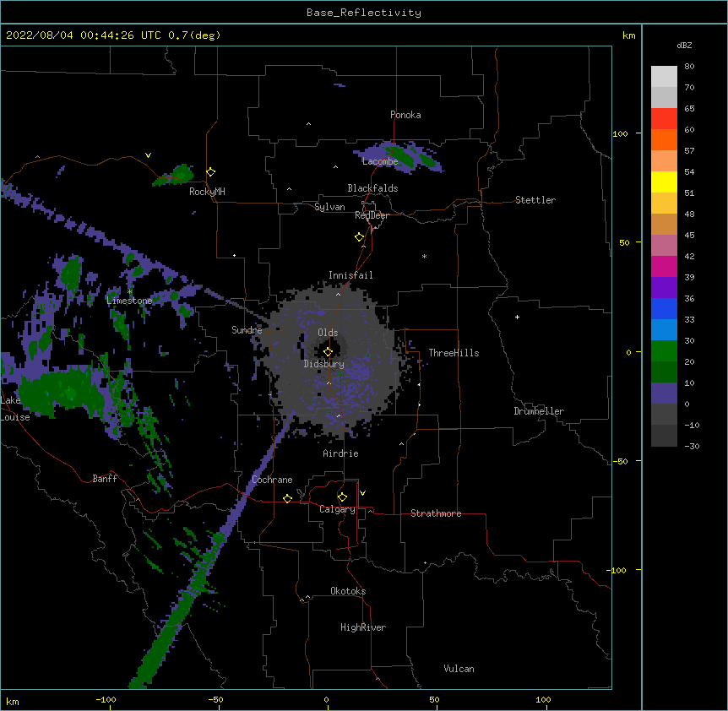The height and width of the screenshot is (711, 728).
Task: Click the HighRiver town label
Action: (x=363, y=627)
